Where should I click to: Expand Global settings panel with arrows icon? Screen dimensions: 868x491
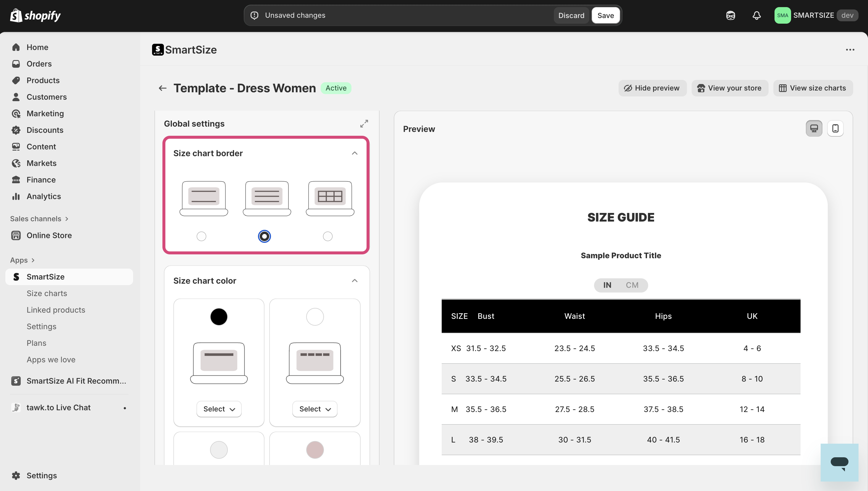pos(364,124)
